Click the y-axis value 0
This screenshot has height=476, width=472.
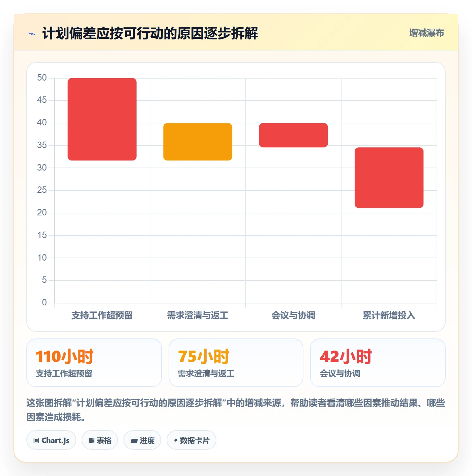(44, 303)
